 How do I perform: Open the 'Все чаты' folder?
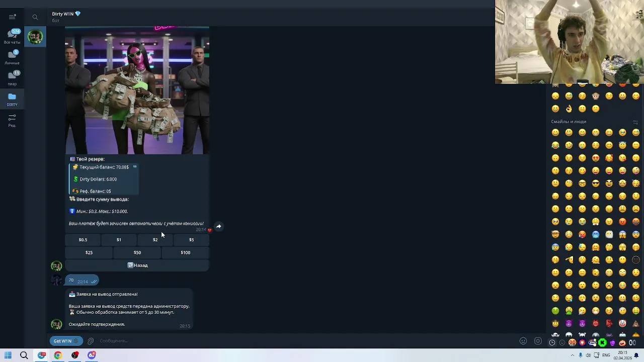tap(12, 36)
